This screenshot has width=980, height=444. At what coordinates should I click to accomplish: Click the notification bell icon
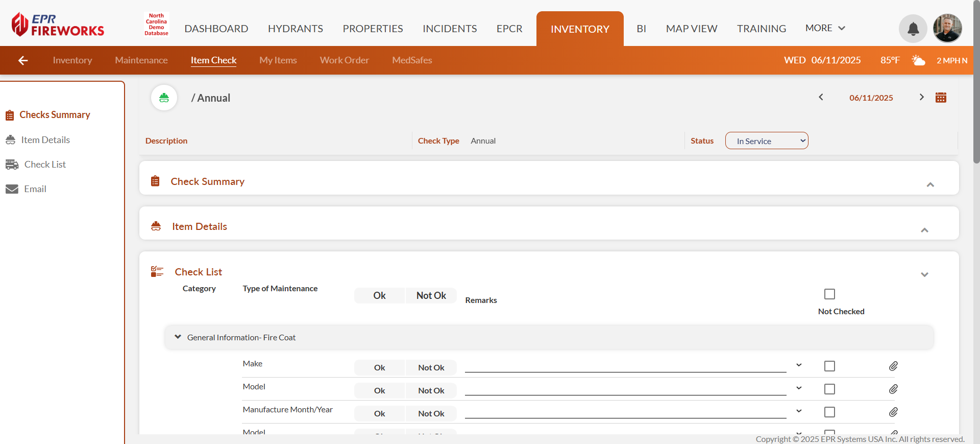click(x=913, y=29)
